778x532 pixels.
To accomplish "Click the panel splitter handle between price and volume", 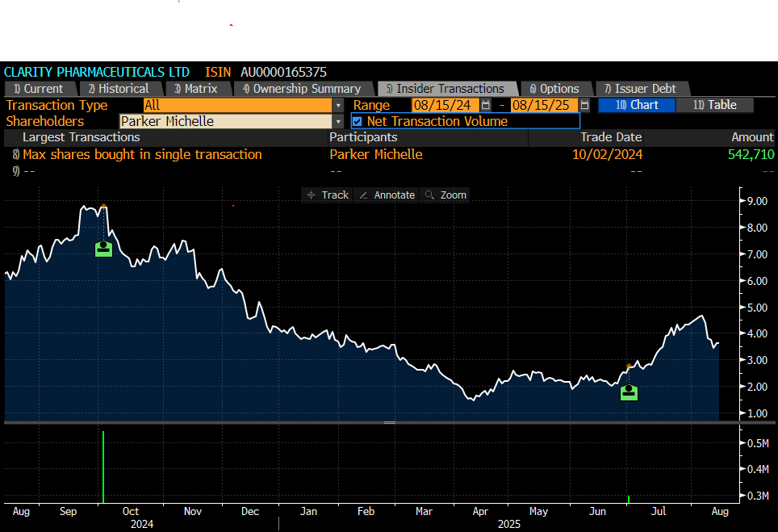I will tap(390, 423).
